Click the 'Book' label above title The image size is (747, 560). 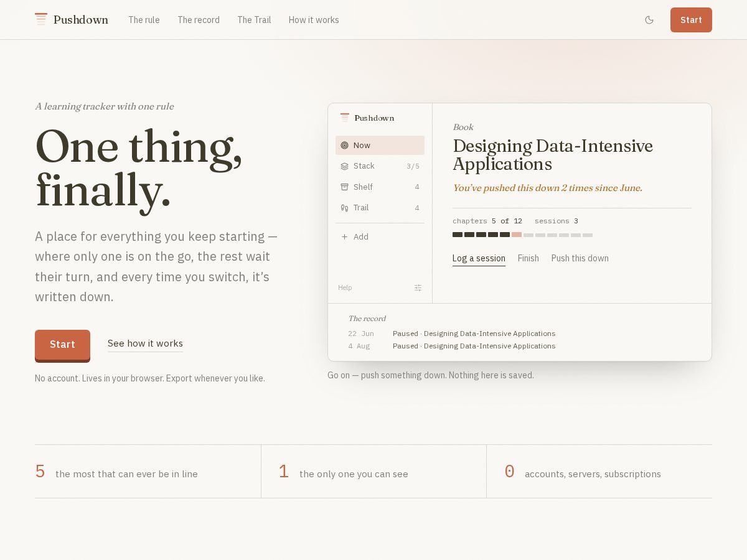point(463,128)
